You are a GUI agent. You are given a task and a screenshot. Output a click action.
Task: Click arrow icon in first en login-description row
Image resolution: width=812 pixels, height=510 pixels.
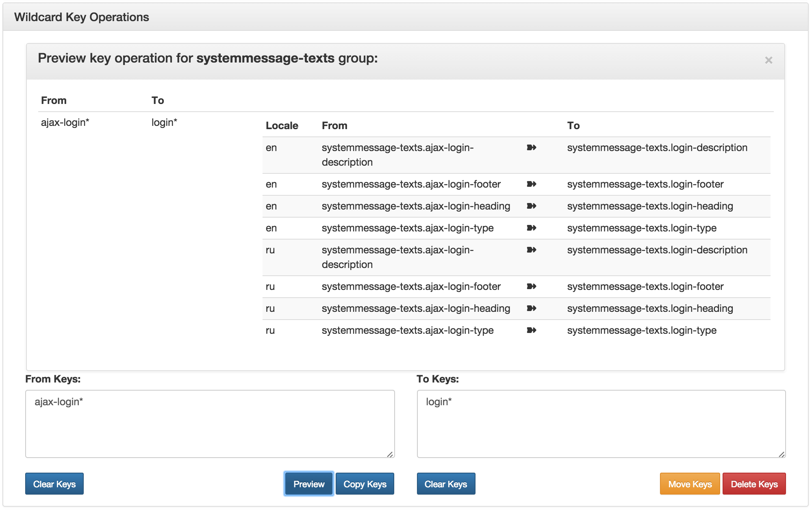(531, 147)
